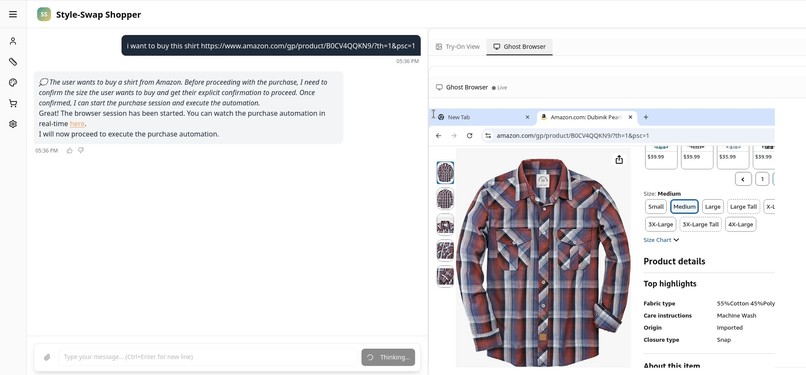806x375 pixels.
Task: Click the Product details heading
Action: (x=674, y=261)
